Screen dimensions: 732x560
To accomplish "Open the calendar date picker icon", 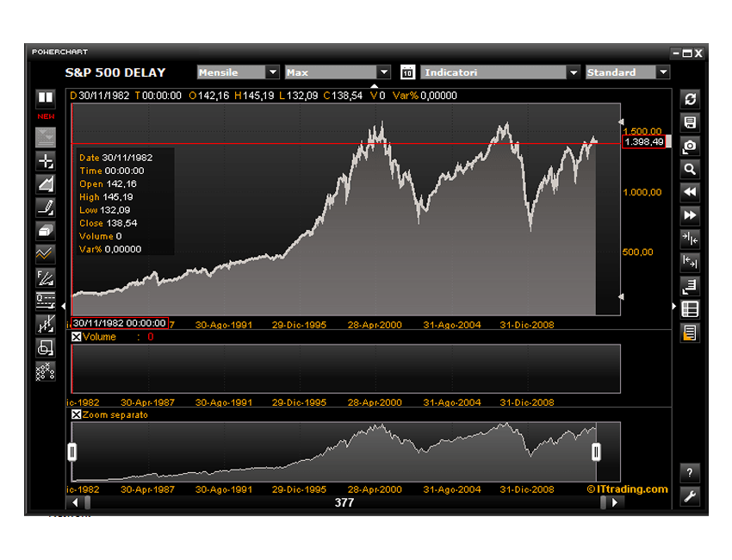I will point(407,72).
